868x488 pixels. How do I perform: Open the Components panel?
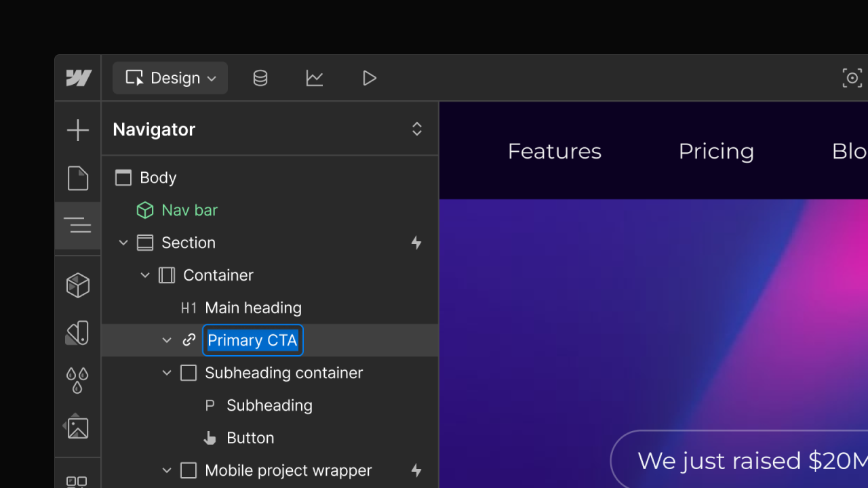pyautogui.click(x=78, y=285)
